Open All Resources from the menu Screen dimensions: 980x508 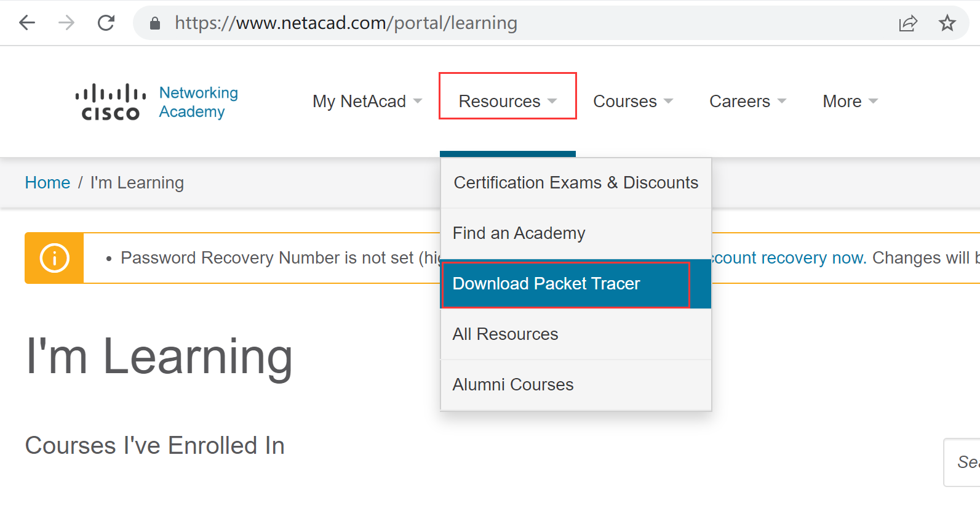coord(505,334)
